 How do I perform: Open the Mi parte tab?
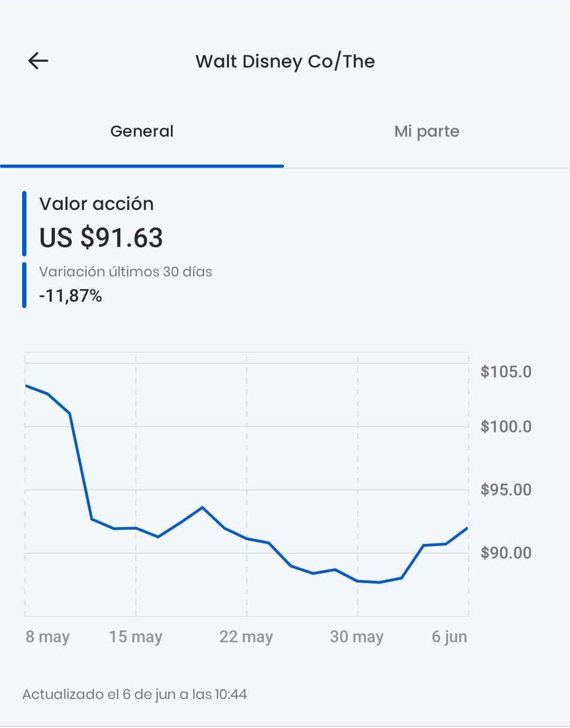(x=426, y=131)
